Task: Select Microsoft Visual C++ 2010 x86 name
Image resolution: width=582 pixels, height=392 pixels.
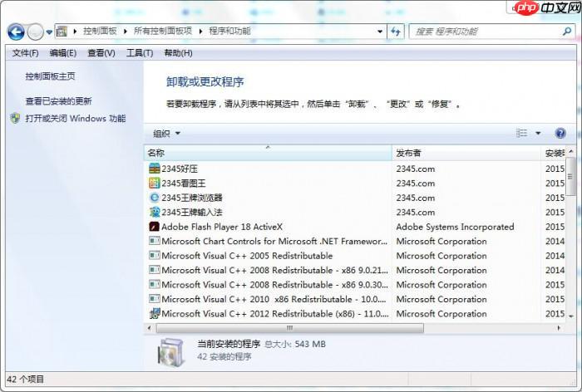Action: 274,299
